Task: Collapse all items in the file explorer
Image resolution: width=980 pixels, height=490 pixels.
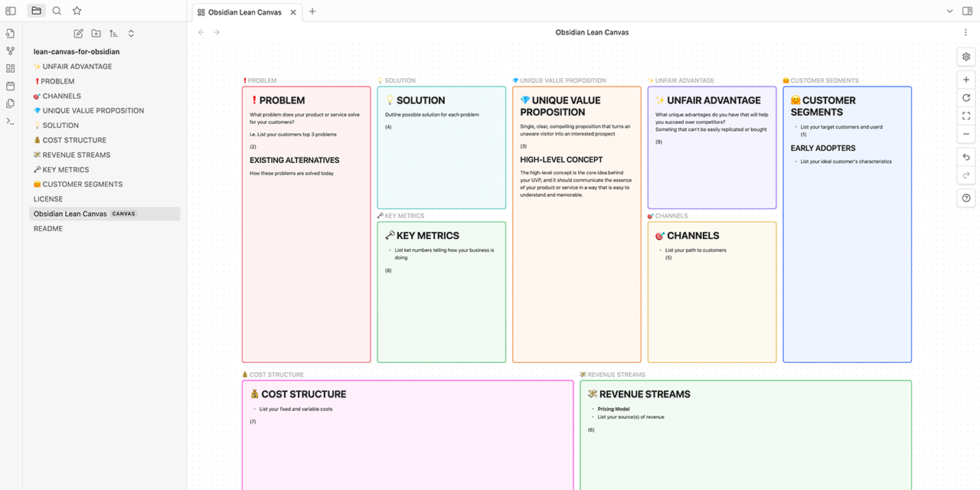Action: [130, 33]
